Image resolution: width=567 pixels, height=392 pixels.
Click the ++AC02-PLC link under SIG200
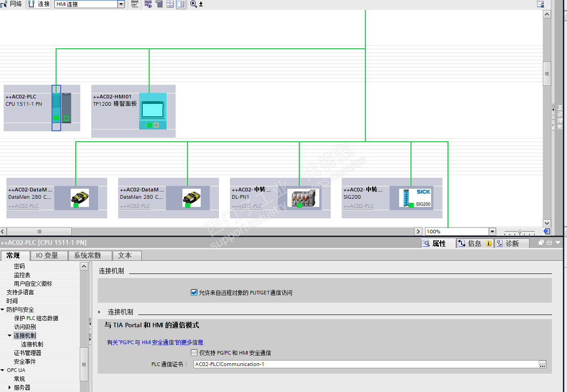pos(359,206)
